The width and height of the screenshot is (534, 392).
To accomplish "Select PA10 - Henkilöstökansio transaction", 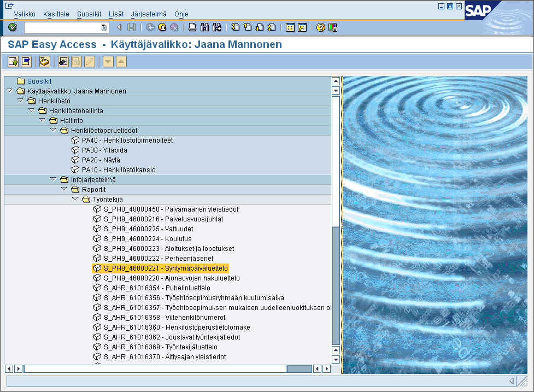I will tap(119, 170).
